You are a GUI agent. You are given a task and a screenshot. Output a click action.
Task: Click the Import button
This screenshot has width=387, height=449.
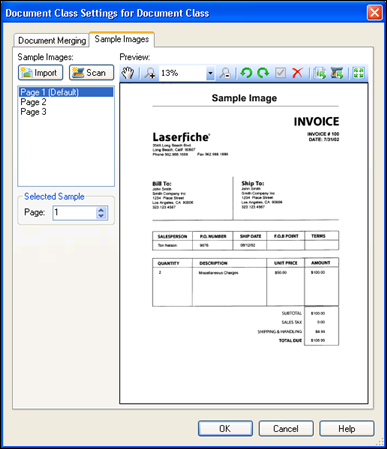[x=40, y=73]
